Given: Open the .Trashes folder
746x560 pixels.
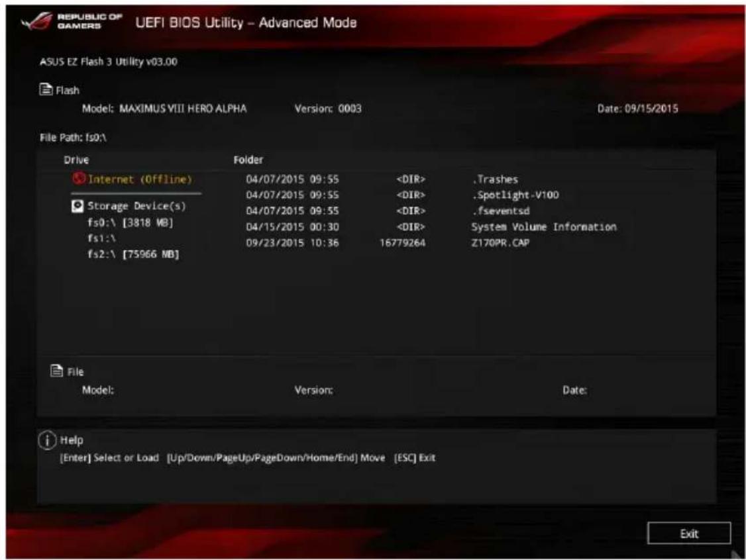Looking at the screenshot, I should click(495, 179).
